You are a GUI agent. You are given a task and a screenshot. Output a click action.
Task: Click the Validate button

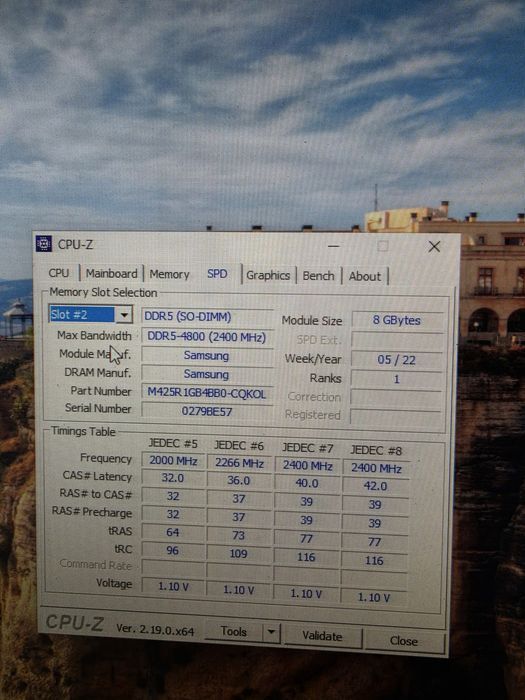322,636
